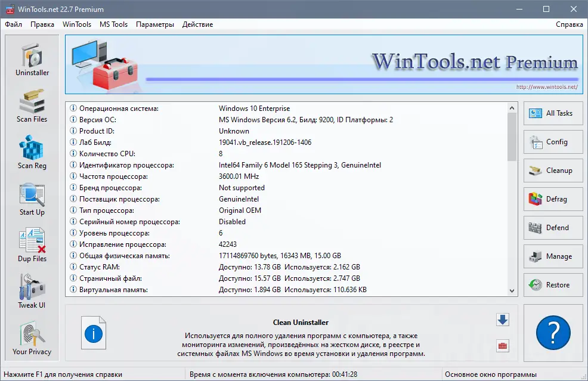Click the blue download arrow icon
The height and width of the screenshot is (381, 588).
(502, 320)
